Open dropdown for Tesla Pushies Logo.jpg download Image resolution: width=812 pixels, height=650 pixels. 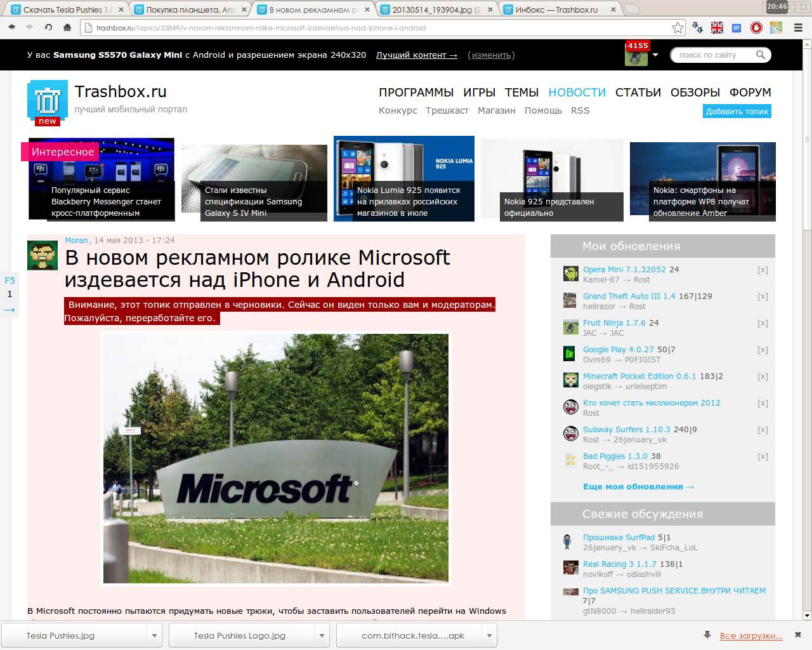pos(322,635)
